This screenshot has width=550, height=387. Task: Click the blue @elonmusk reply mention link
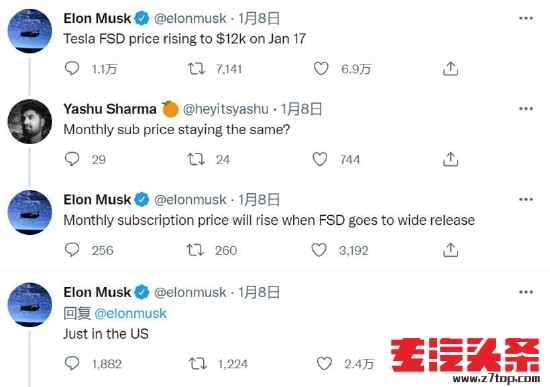coord(130,313)
